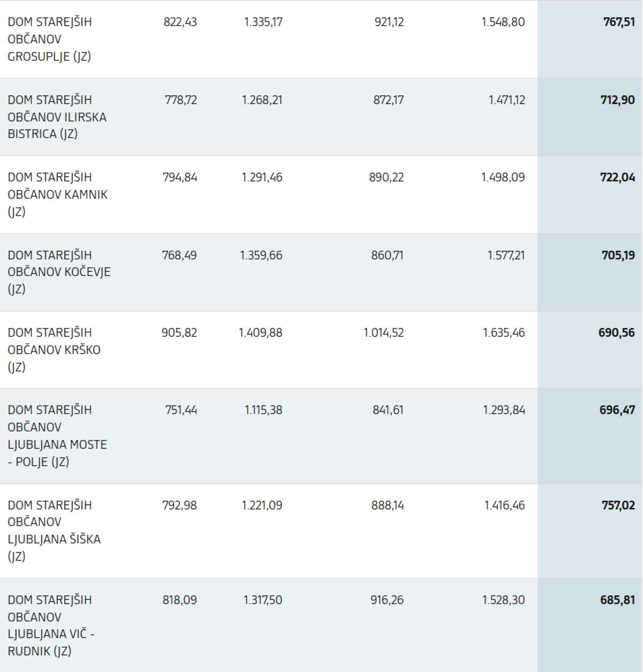Click the Ljubljana Šiška row name
Viewport: 643px width, 672px height.
tap(54, 531)
